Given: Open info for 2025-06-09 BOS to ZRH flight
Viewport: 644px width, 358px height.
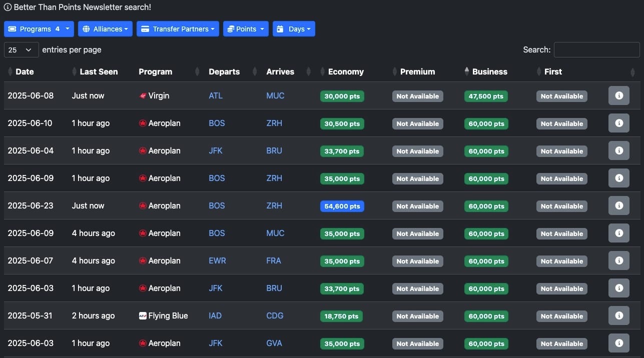Looking at the screenshot, I should [618, 178].
